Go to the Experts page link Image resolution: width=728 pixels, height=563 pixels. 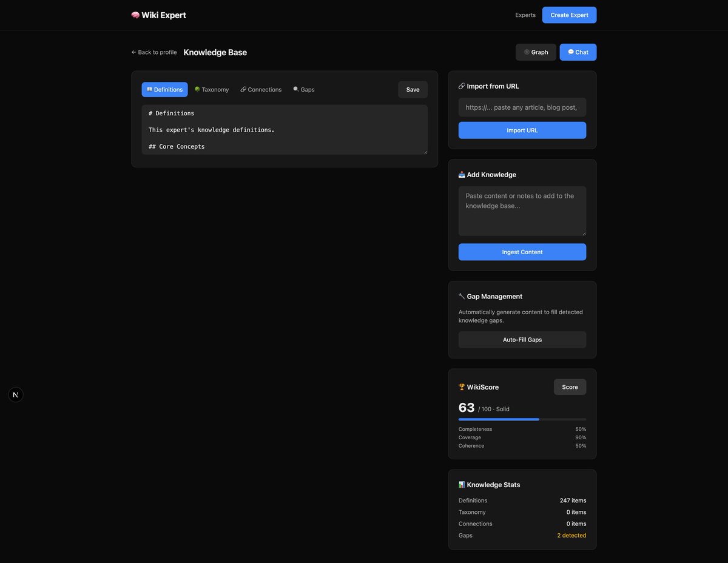tap(525, 15)
